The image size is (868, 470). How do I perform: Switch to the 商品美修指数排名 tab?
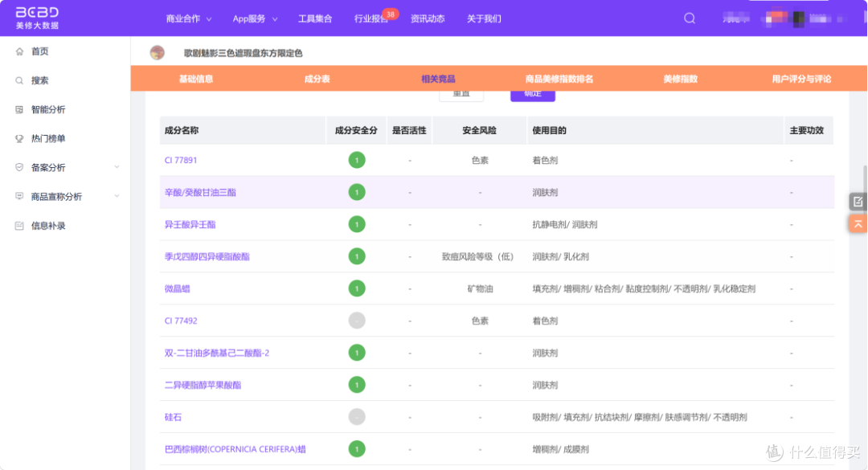coord(559,79)
